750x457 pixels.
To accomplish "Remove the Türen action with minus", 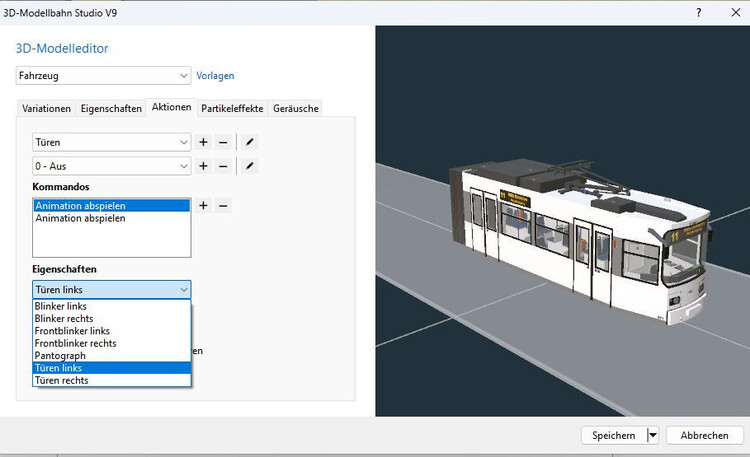I will (x=223, y=142).
